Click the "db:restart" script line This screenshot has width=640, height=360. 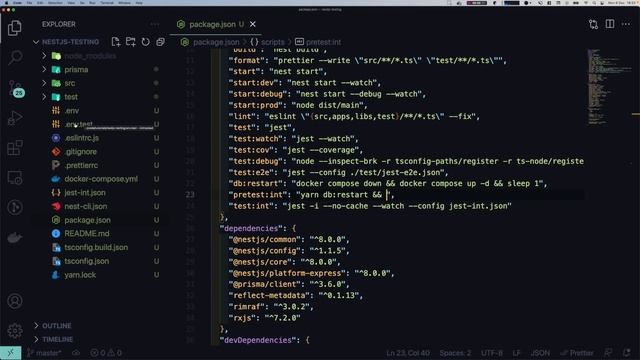point(388,184)
